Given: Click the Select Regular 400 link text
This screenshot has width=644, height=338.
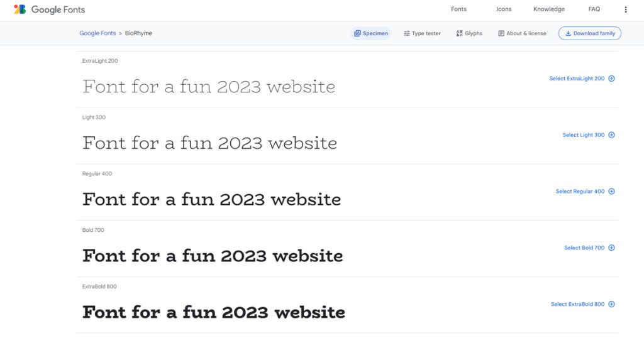Looking at the screenshot, I should coord(580,192).
